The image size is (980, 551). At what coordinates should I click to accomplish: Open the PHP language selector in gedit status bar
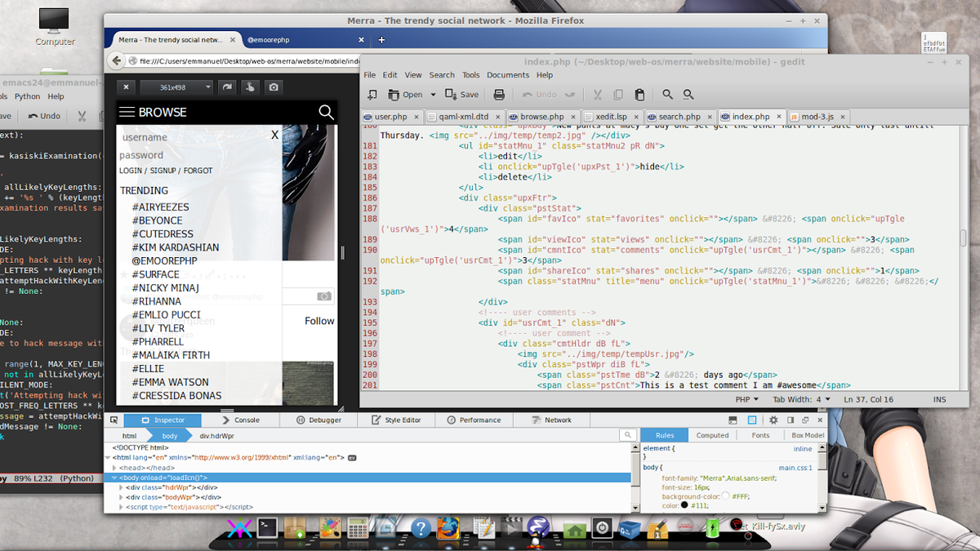pos(746,399)
